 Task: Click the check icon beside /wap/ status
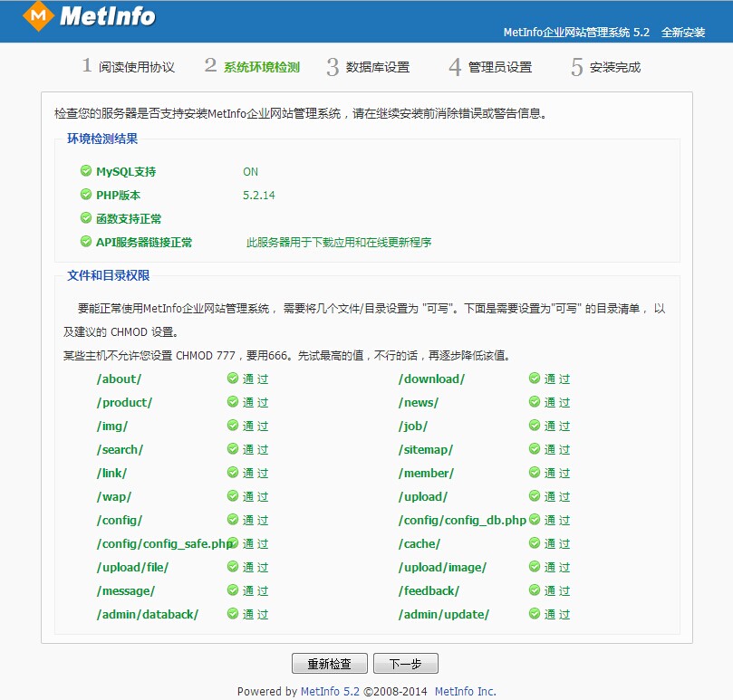click(233, 495)
